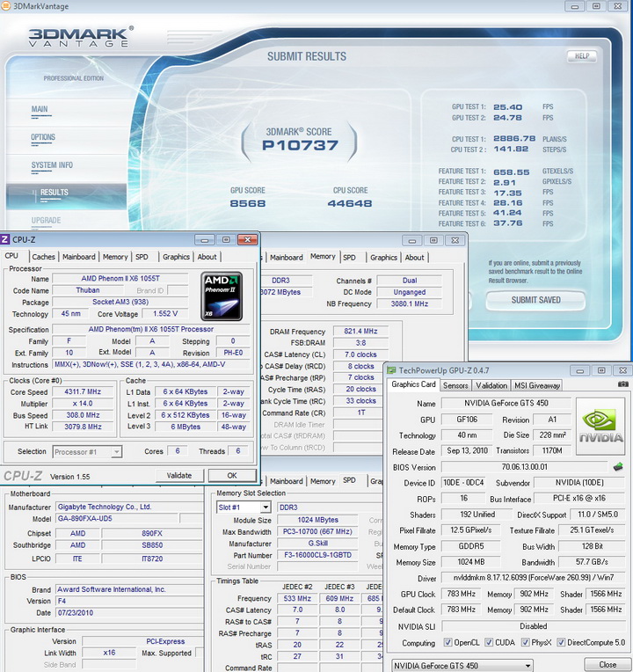Click the GPU-Z title bar icon
This screenshot has height=672, width=633.
coord(391,370)
